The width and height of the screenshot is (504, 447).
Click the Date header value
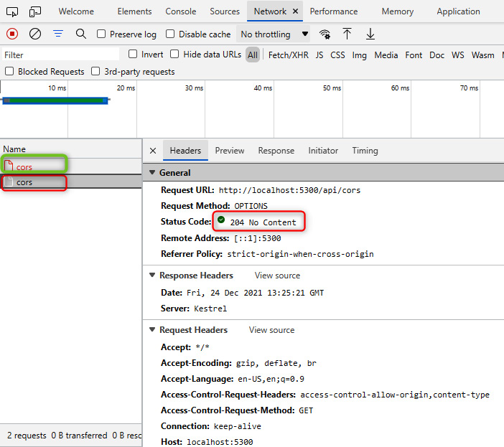[255, 293]
